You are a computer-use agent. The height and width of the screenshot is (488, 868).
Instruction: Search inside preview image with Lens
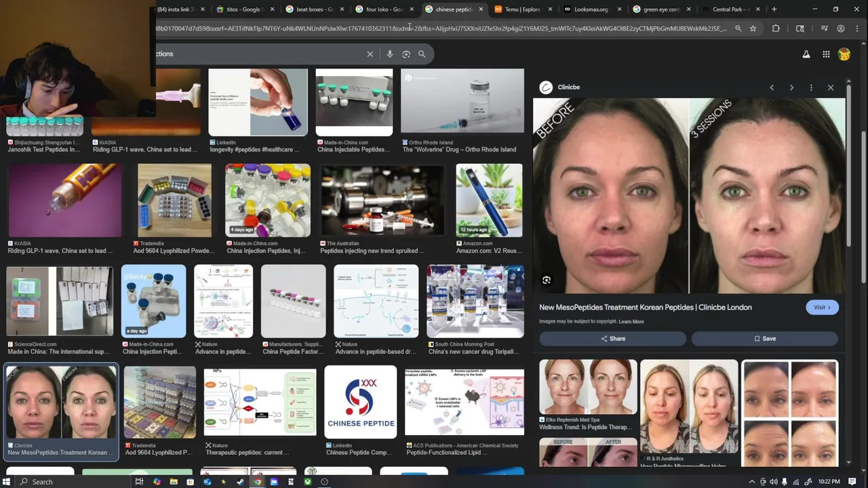coord(547,280)
